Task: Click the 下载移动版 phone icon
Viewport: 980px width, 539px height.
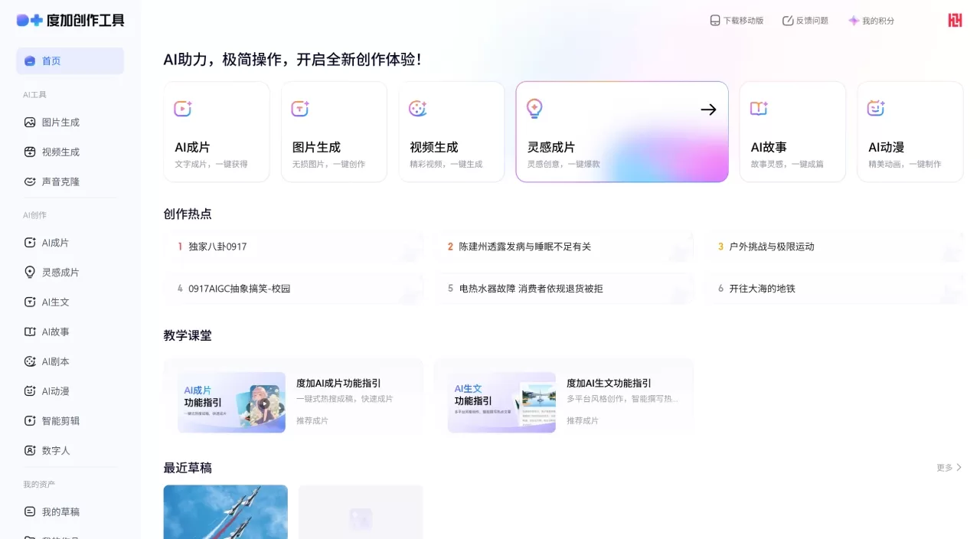Action: click(715, 21)
